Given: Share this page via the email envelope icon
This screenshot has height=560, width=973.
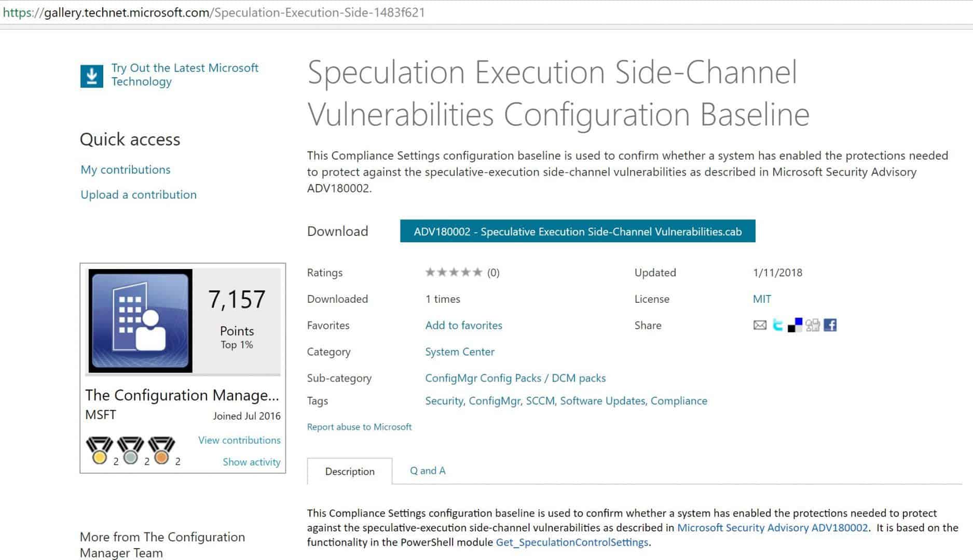Looking at the screenshot, I should [760, 325].
